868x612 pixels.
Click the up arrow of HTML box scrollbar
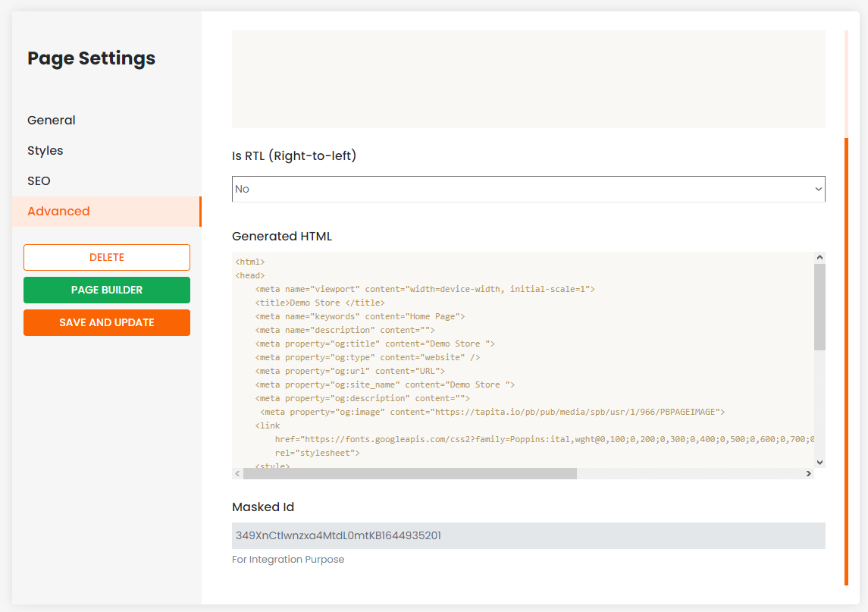tap(819, 259)
